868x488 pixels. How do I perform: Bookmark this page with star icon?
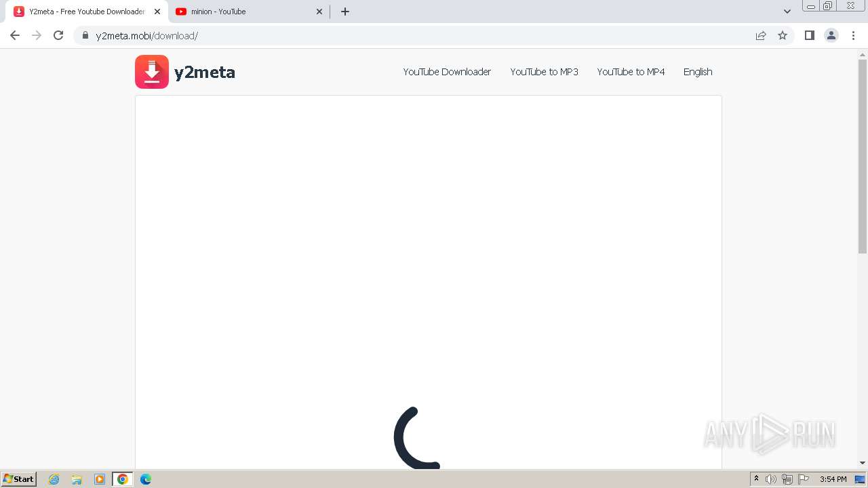click(783, 35)
